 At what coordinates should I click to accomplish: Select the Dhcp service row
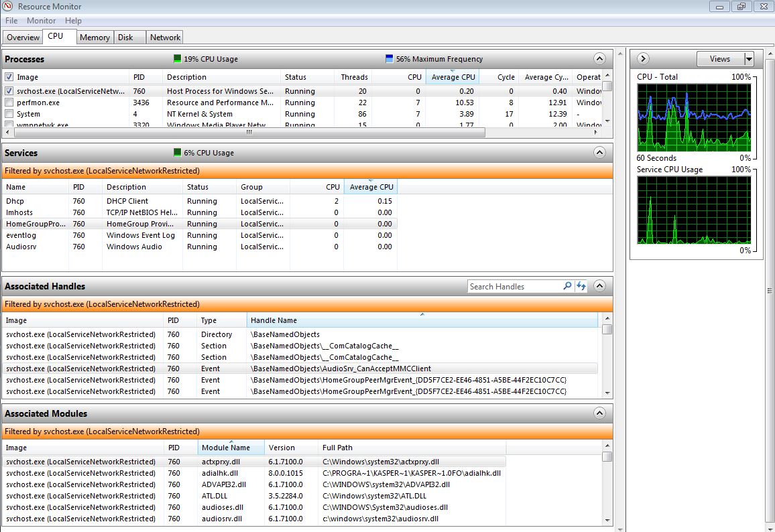point(199,201)
